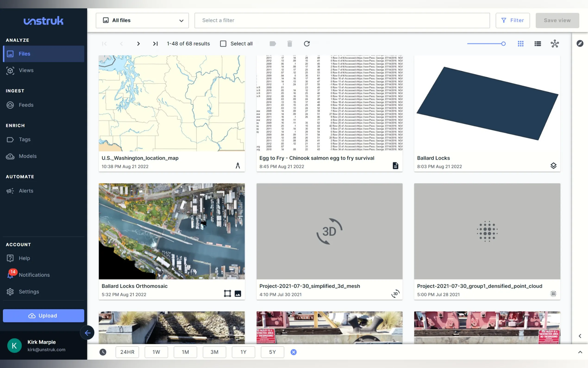Click the clear time filter X icon
The height and width of the screenshot is (368, 588).
point(293,352)
